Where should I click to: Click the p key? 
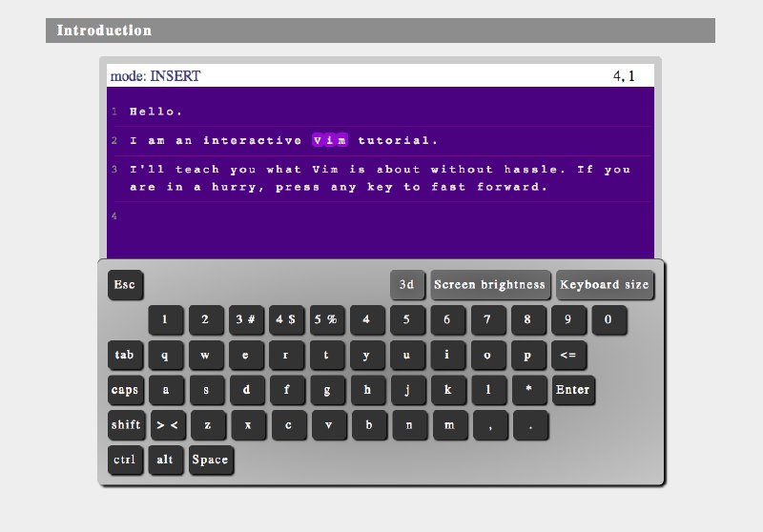pyautogui.click(x=528, y=355)
